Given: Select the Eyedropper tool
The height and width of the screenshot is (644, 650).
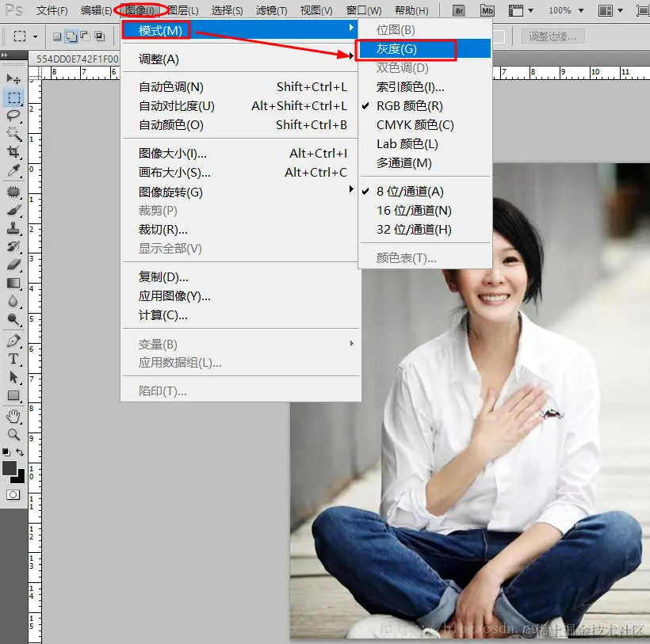Looking at the screenshot, I should coord(13,170).
